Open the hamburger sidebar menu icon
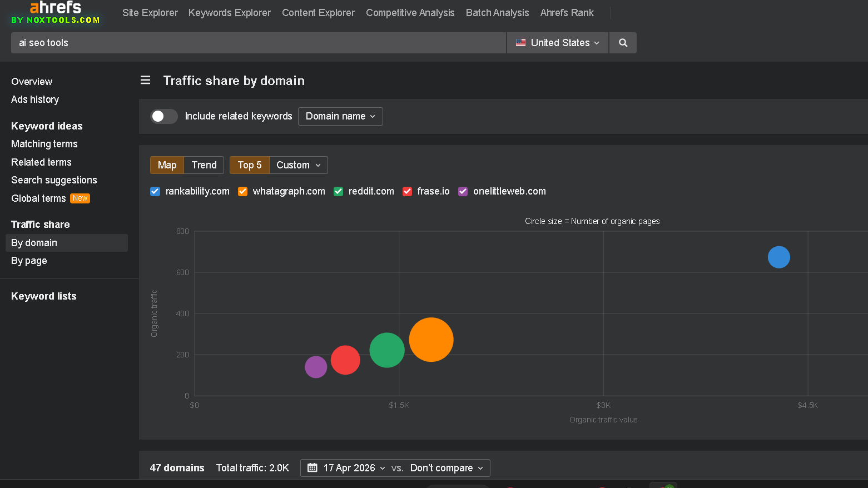The height and width of the screenshot is (488, 868). click(145, 81)
